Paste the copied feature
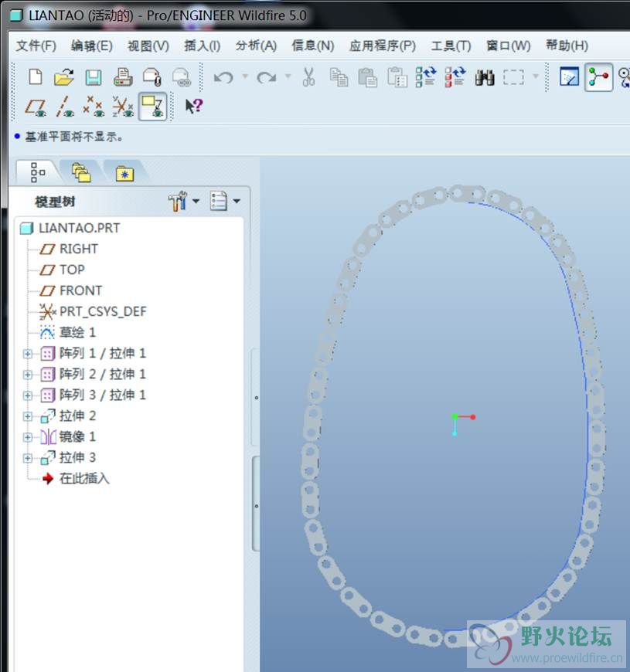Viewport: 630px width, 672px height. click(x=367, y=77)
